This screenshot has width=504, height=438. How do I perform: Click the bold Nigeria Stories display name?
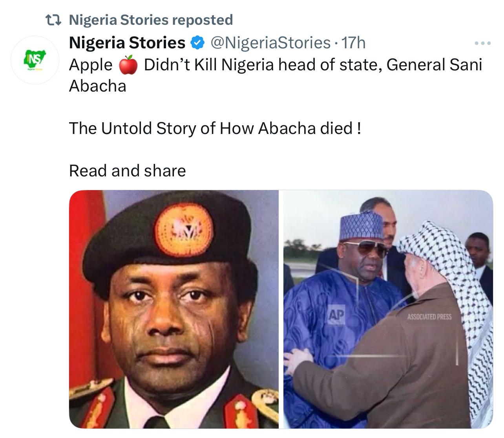[127, 42]
